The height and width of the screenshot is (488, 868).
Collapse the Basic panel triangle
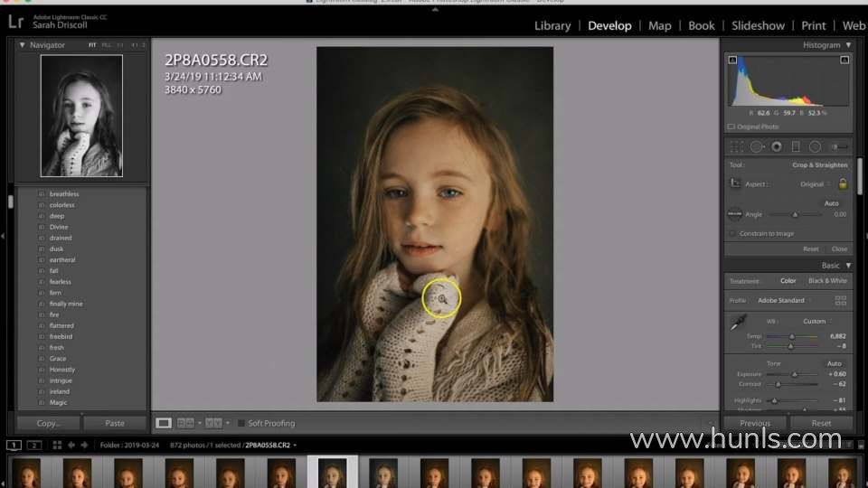pos(848,266)
